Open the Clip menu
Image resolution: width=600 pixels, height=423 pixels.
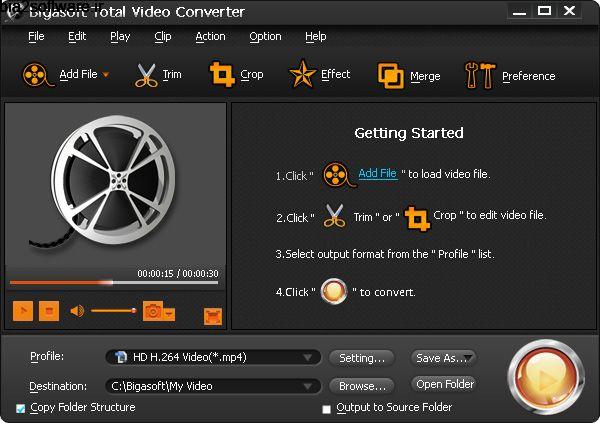coord(163,37)
